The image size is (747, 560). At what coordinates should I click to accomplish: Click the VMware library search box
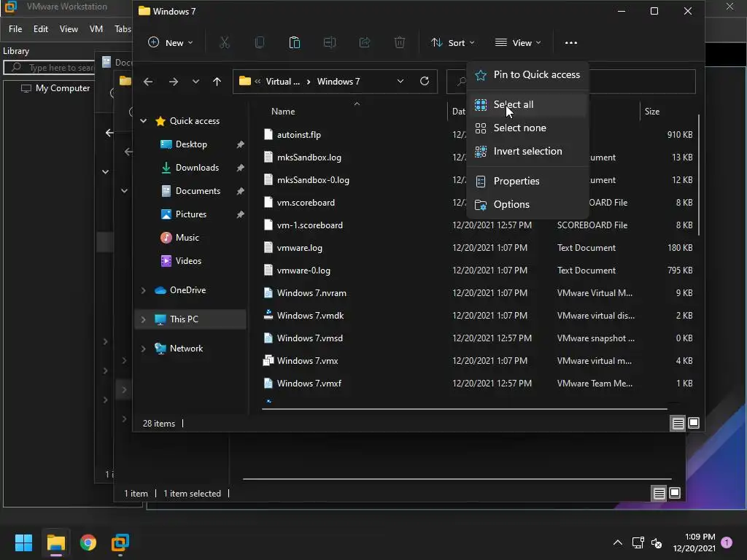[x=50, y=68]
